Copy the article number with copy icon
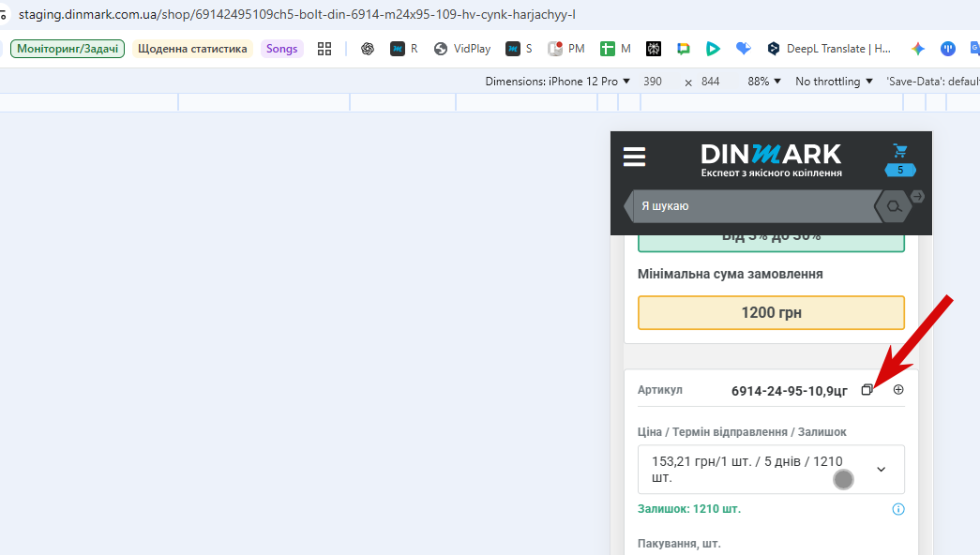The image size is (980, 555). [867, 389]
